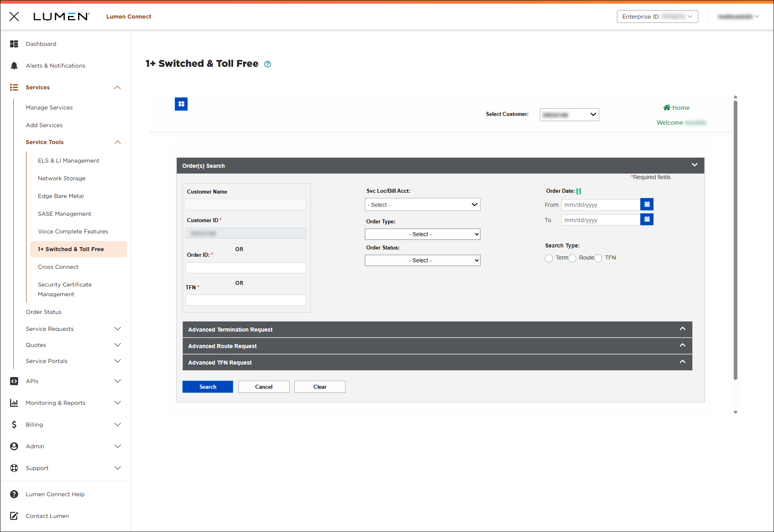Click the Lumen Connect link
Viewport: 774px width, 532px height.
point(128,16)
